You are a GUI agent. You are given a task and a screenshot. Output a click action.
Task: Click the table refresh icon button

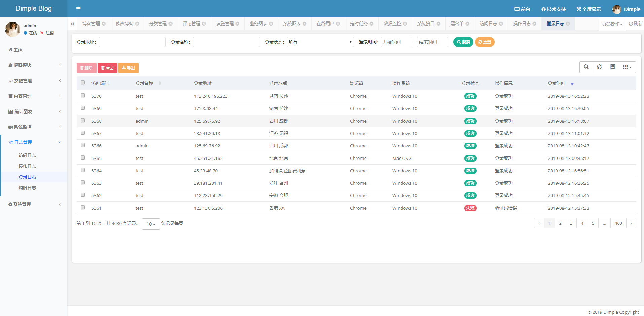coord(599,67)
